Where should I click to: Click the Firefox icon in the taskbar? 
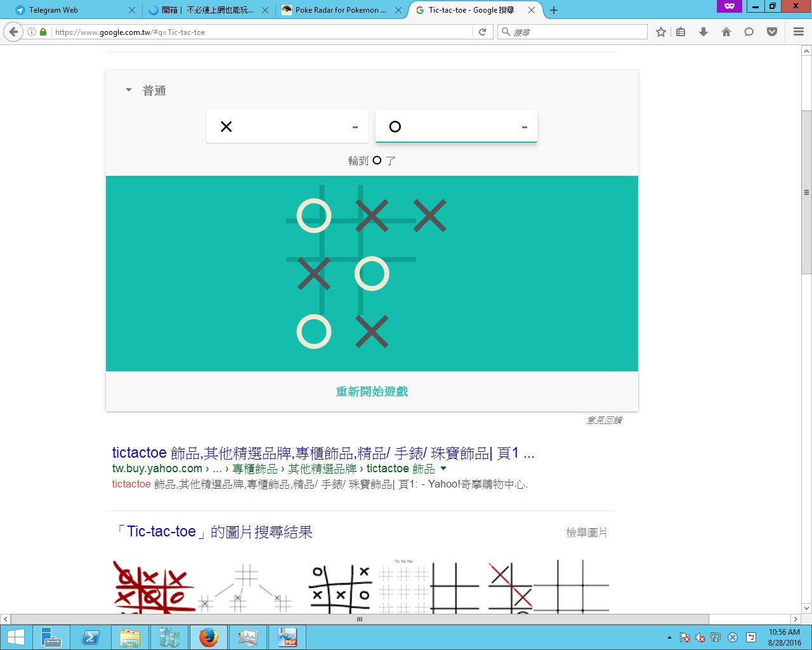click(208, 637)
